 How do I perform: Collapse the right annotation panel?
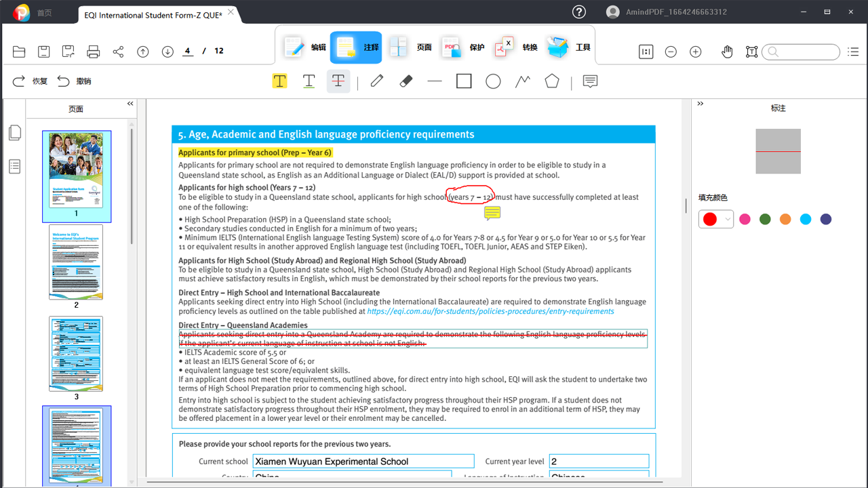click(701, 104)
